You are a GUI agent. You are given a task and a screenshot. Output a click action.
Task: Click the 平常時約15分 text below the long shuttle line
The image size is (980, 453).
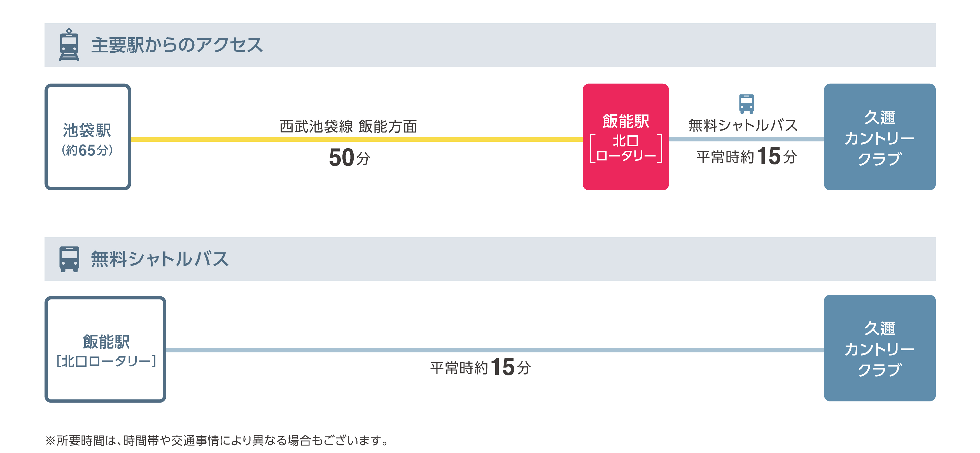[x=480, y=367]
